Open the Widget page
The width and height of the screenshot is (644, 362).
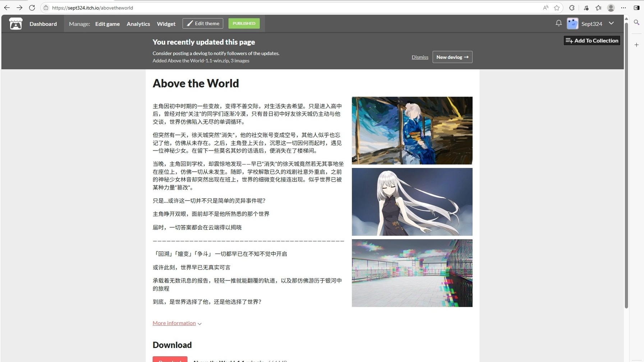pyautogui.click(x=166, y=24)
